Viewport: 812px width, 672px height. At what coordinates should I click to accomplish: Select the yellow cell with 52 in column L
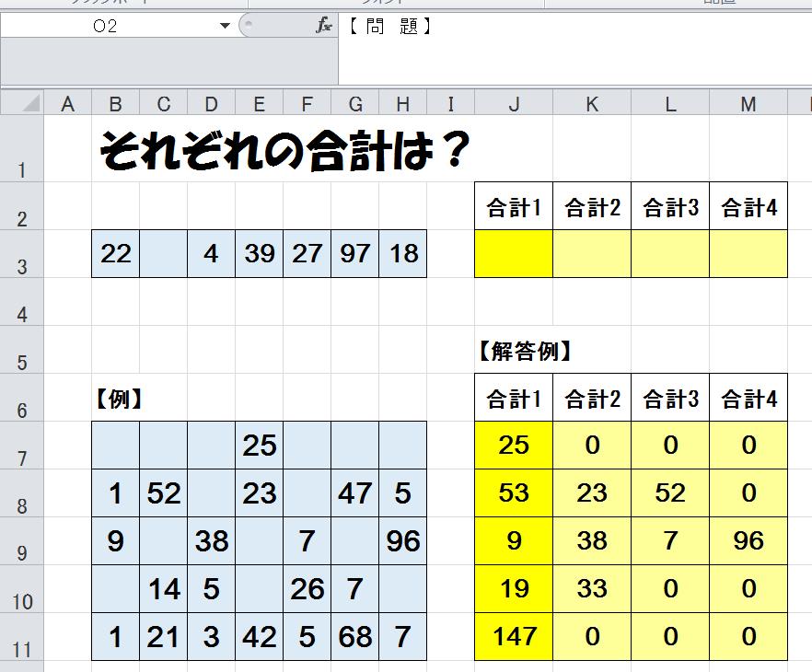(x=670, y=493)
